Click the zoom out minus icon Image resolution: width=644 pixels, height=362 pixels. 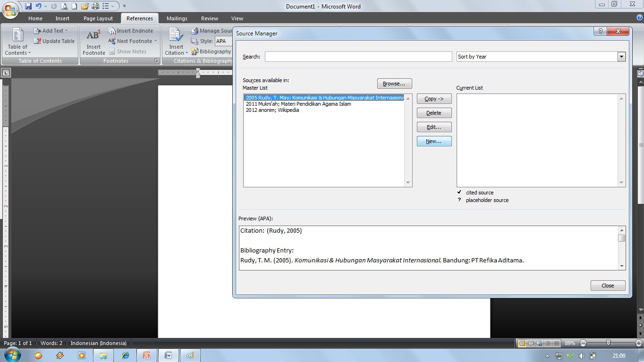583,343
